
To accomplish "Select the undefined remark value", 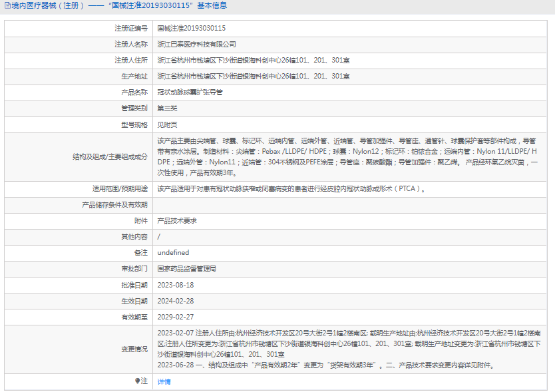I will 173,252.
